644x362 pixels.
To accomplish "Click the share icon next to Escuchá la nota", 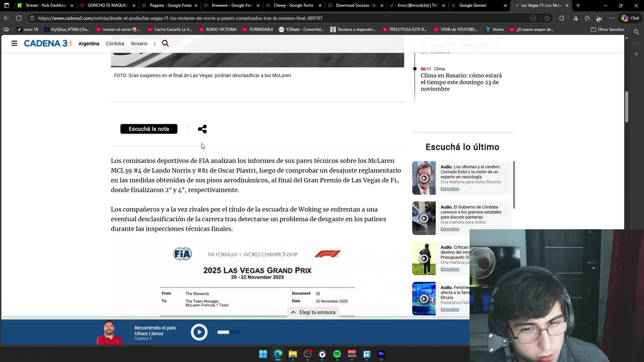I will coord(202,129).
